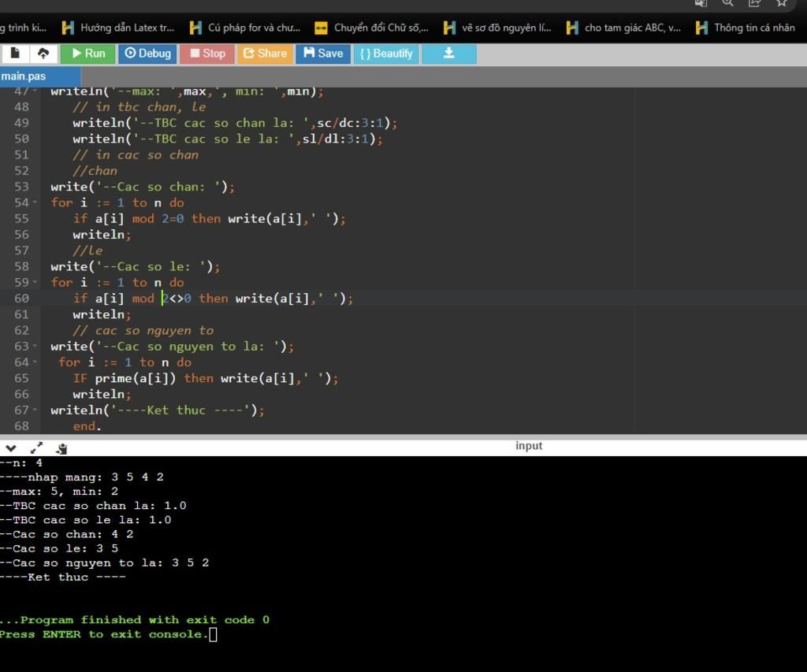The height and width of the screenshot is (672, 807).
Task: Click the favicon of 'Chuyển đổi Chữ số' bookmark
Action: click(x=322, y=28)
